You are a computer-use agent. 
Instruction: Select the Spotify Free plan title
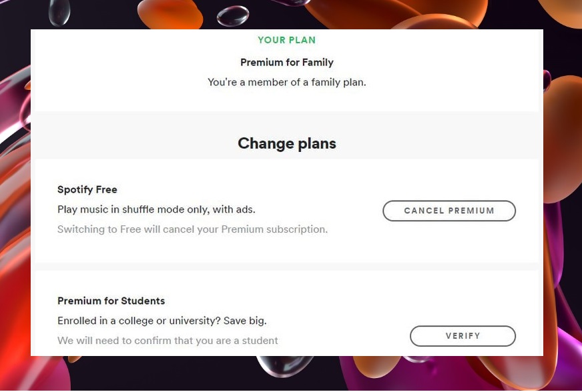point(87,189)
